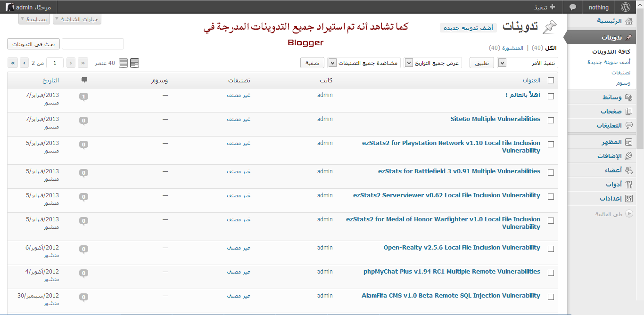
Task: Click أضف تدوينة جديدة button beside the title
Action: point(468,28)
